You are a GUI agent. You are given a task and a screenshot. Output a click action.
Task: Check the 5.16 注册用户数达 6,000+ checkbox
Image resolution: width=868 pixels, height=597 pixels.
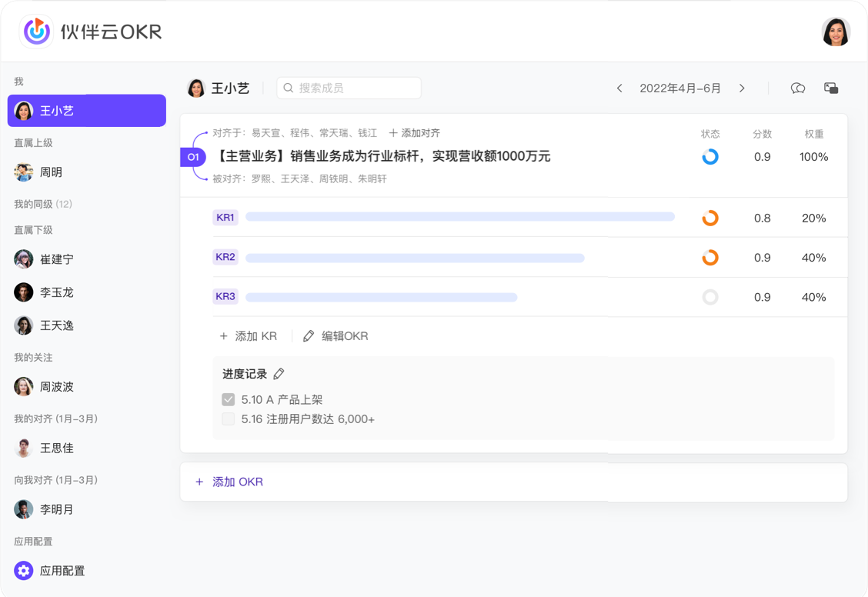coord(229,419)
